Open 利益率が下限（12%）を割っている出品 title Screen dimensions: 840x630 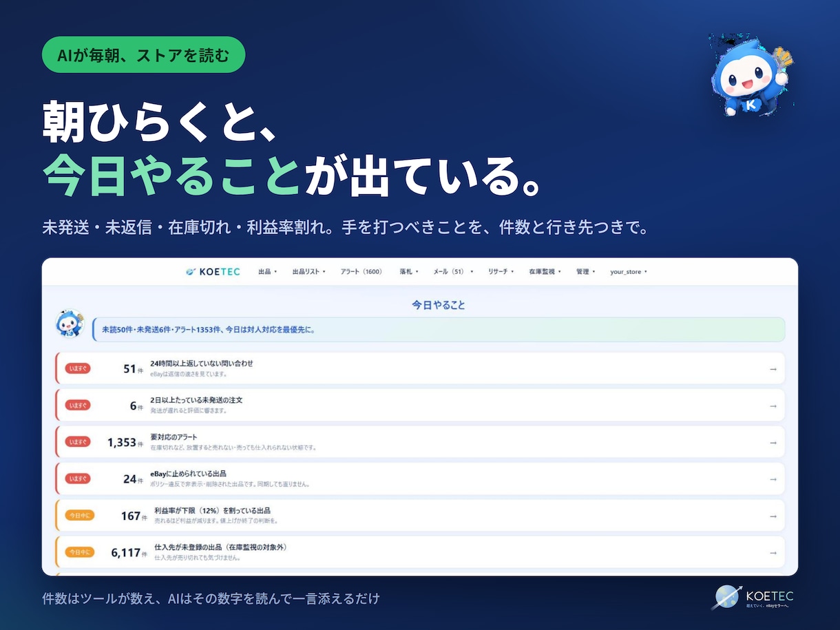pos(212,511)
